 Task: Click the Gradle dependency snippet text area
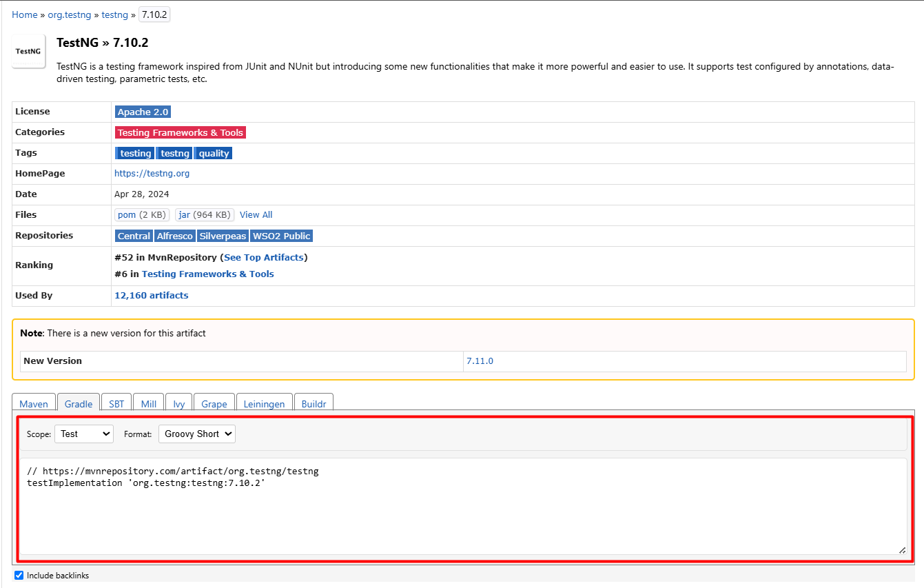click(x=463, y=506)
